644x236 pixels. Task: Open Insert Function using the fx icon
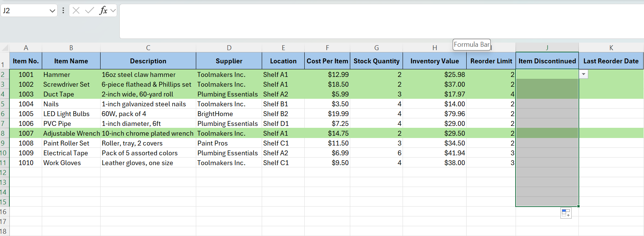103,11
